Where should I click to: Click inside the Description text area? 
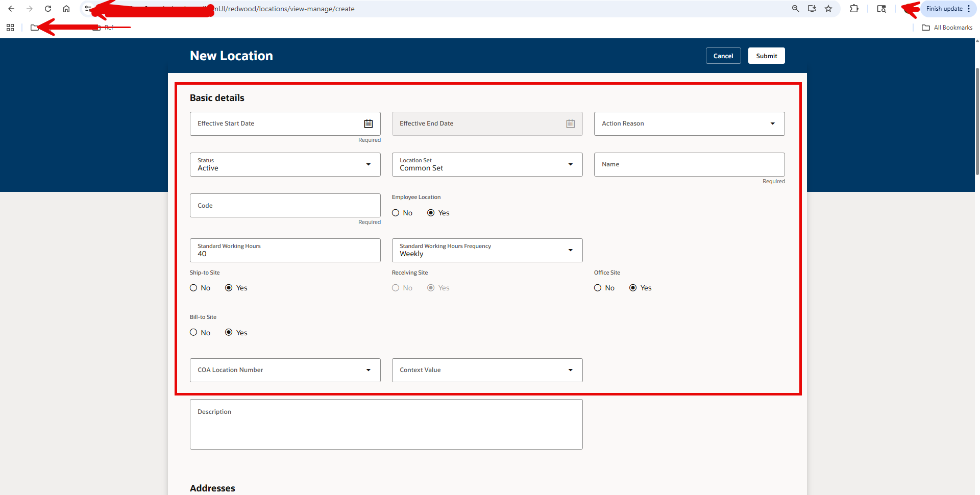pos(386,424)
